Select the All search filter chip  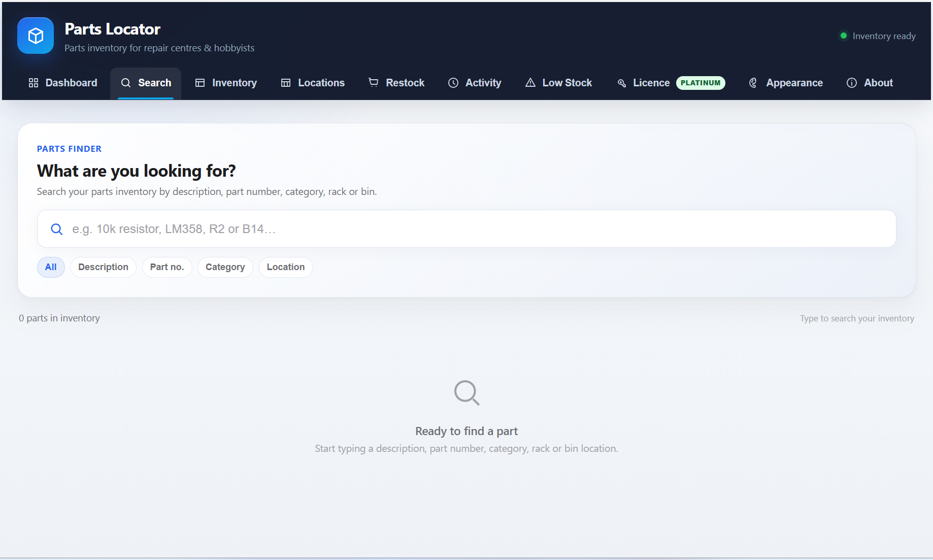[51, 267]
